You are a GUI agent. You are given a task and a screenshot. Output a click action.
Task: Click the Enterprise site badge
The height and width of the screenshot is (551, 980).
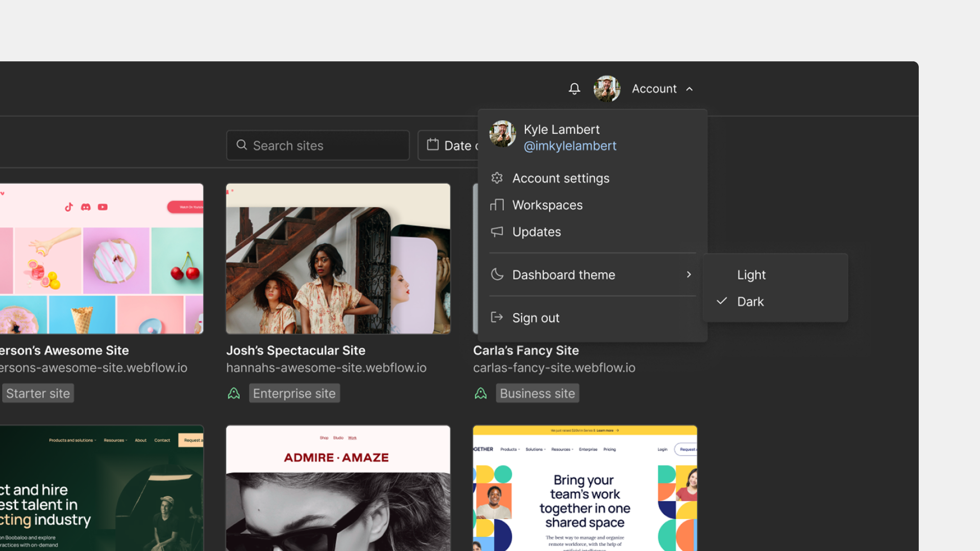(294, 393)
